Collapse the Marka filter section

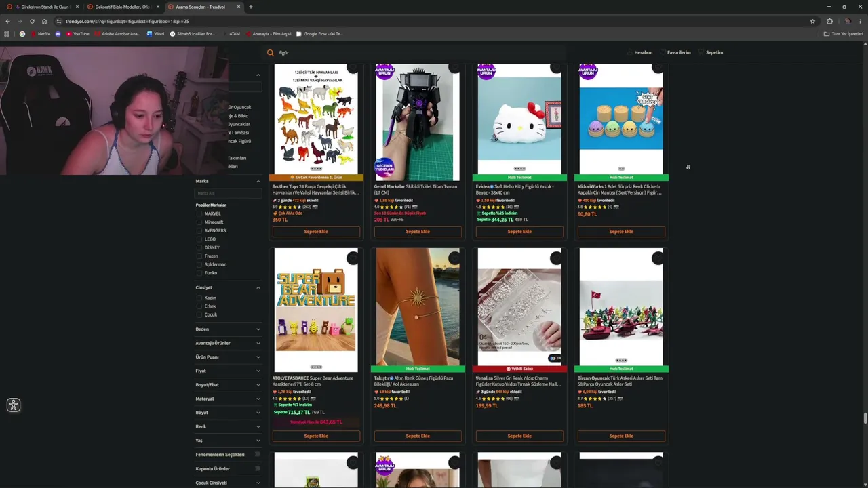coord(258,181)
